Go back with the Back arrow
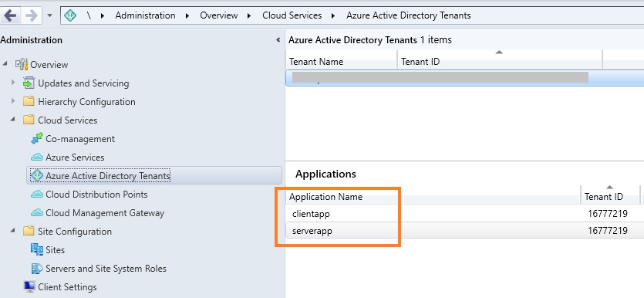This screenshot has width=644, height=298. pyautogui.click(x=10, y=15)
